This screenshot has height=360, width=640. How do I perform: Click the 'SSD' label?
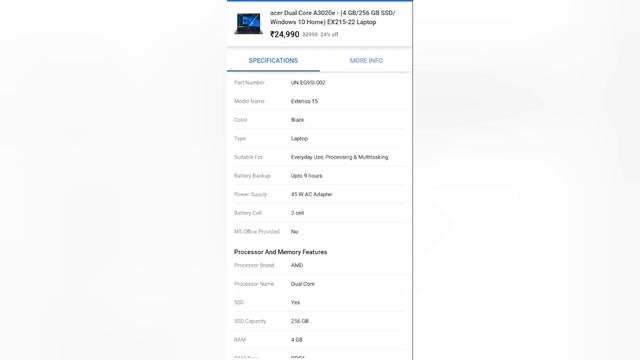[x=239, y=302]
